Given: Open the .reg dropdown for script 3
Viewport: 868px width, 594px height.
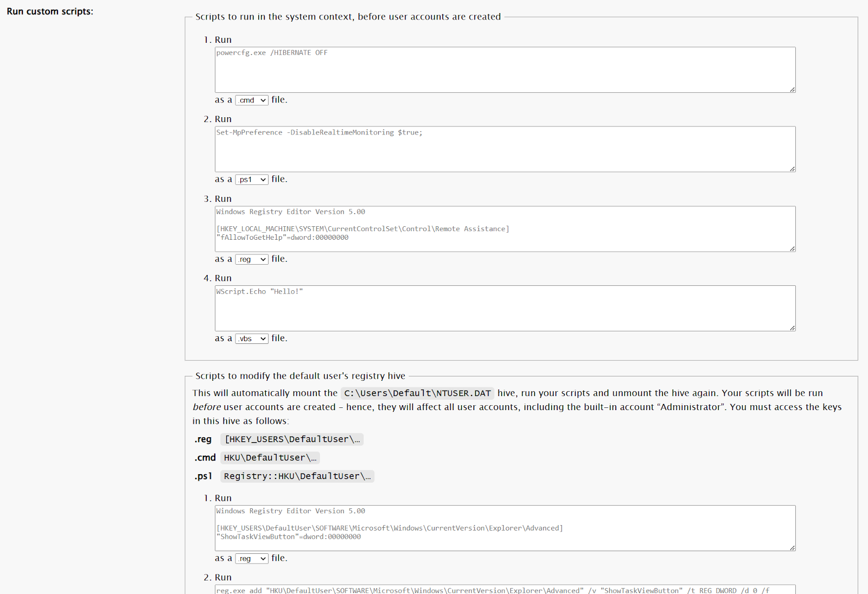Looking at the screenshot, I should point(251,259).
